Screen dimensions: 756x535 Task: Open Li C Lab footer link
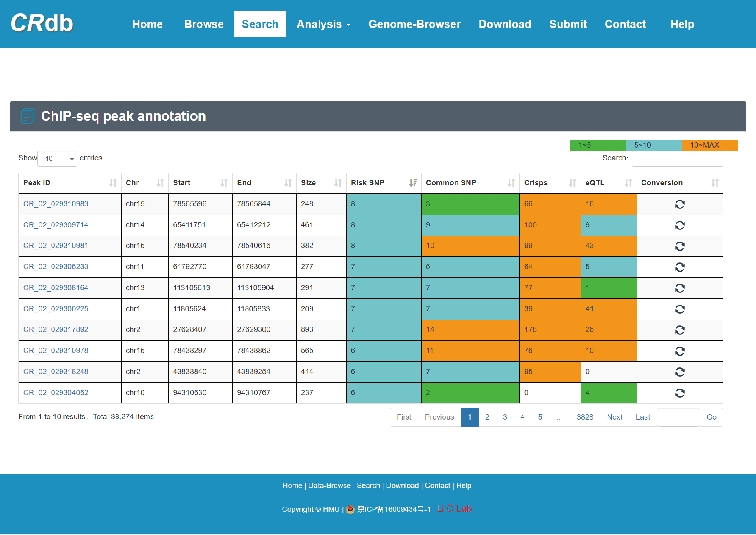click(x=454, y=509)
